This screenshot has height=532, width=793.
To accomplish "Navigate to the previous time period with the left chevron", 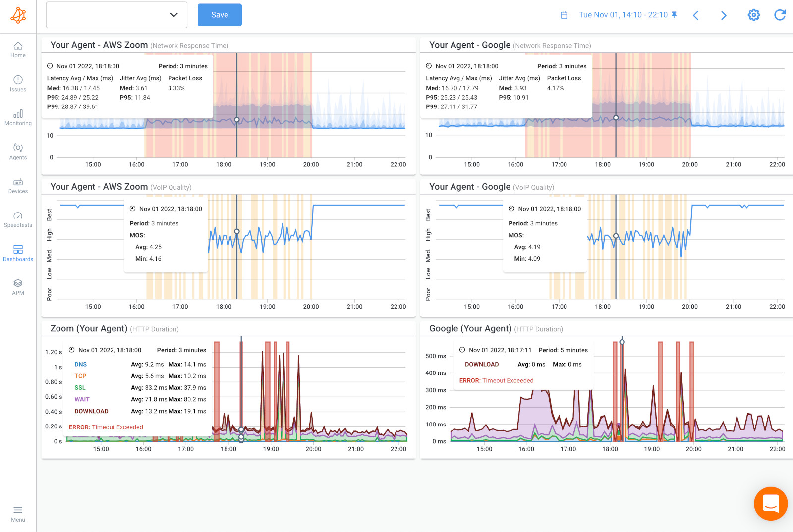I will point(696,15).
